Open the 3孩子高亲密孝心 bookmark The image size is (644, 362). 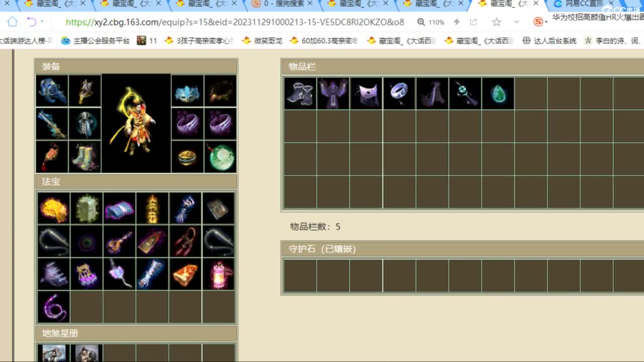[199, 41]
